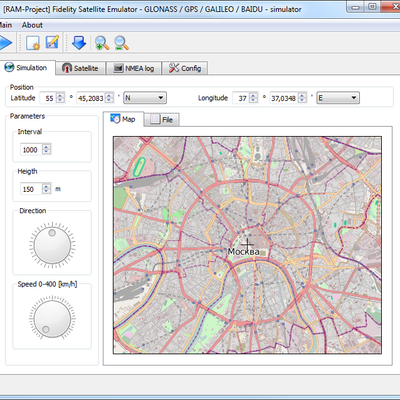The width and height of the screenshot is (400, 400).
Task: Zoom out with the minus magnifier icon
Action: point(121,43)
